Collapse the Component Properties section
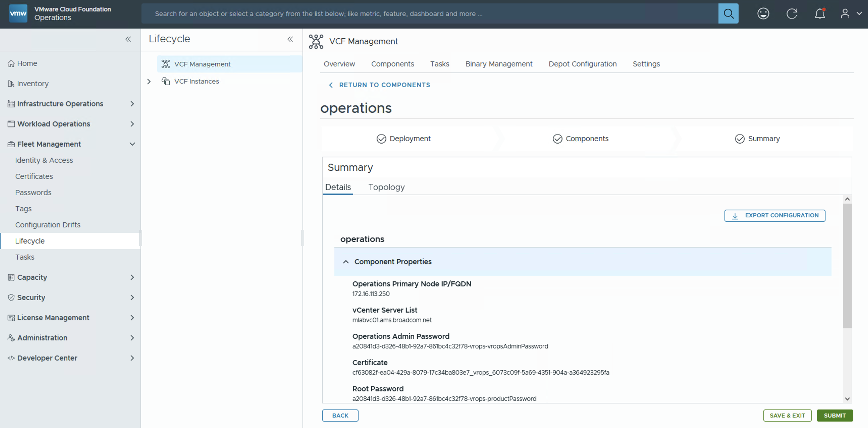 click(346, 262)
